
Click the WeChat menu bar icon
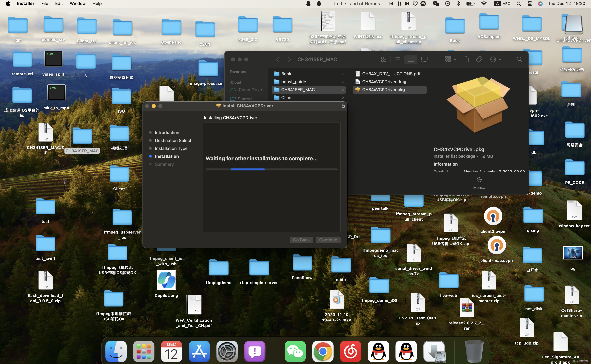pyautogui.click(x=436, y=4)
